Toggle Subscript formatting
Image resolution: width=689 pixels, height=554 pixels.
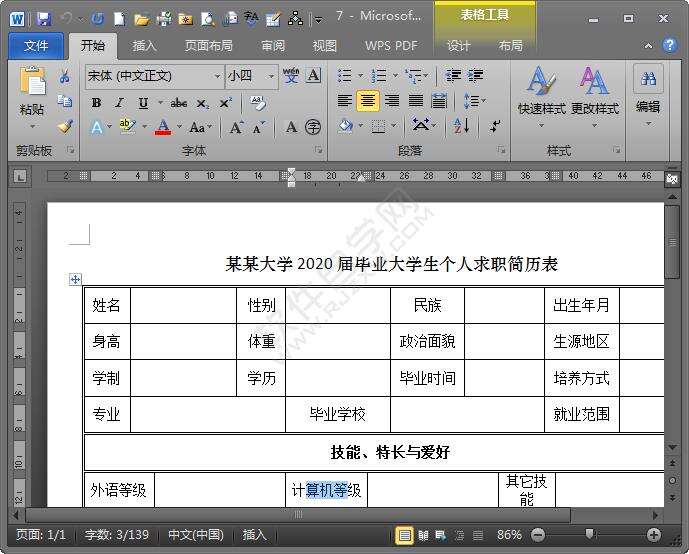202,104
